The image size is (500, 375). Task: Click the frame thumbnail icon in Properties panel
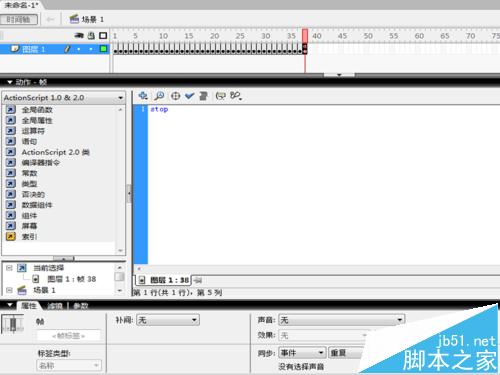tap(13, 324)
